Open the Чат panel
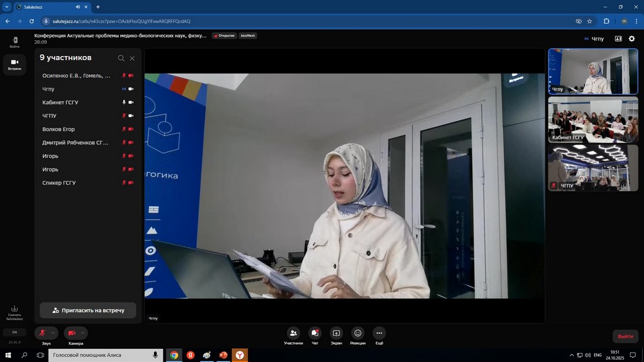644x362 pixels. (315, 333)
